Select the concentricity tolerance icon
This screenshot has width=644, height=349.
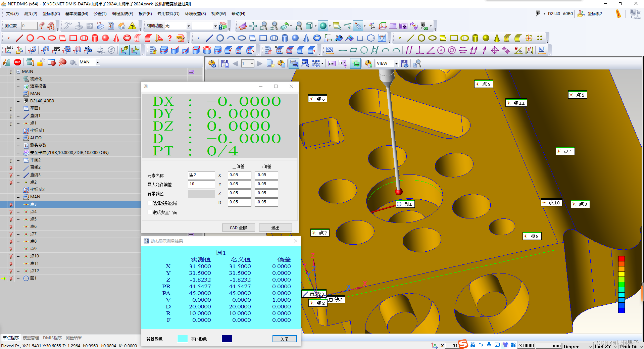452,50
